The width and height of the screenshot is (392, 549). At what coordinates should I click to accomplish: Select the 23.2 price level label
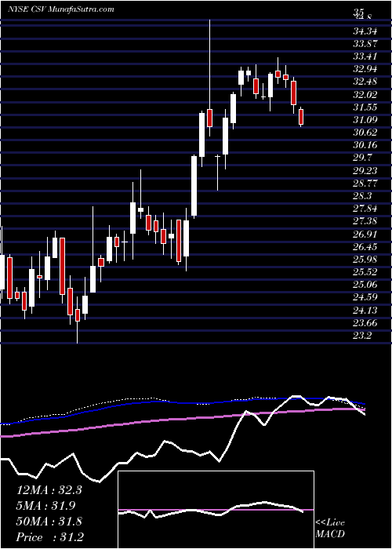point(362,335)
